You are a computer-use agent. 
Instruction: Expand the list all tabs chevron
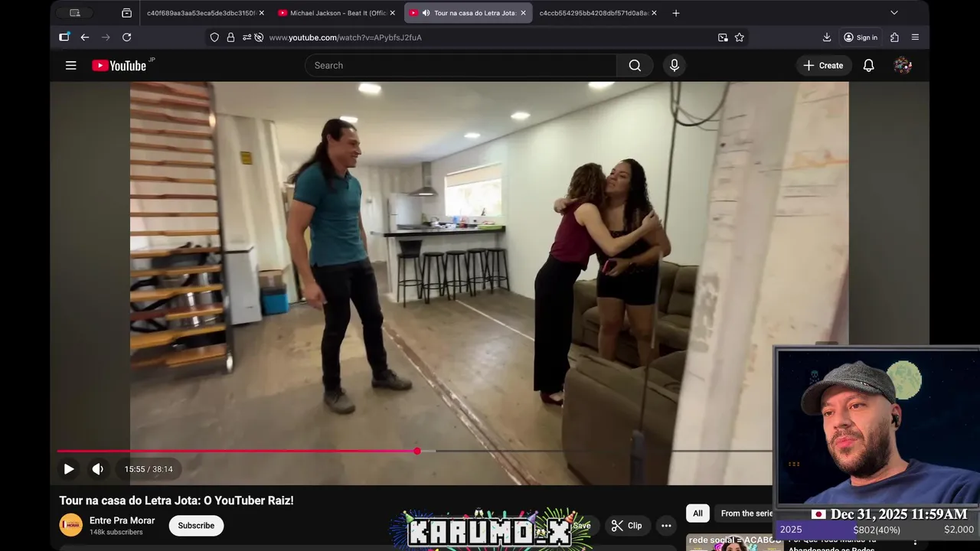coord(894,13)
